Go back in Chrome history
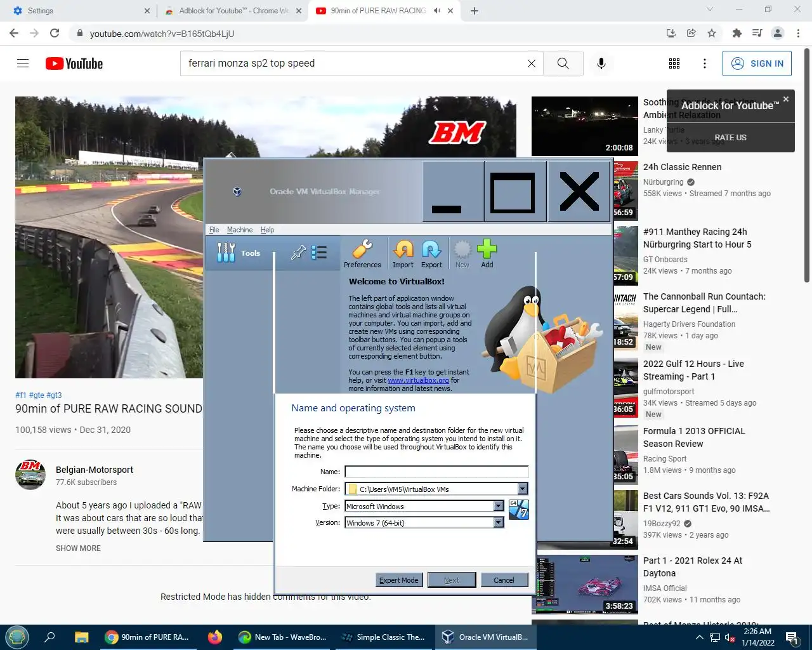Screen dimensions: 812x650 [x=14, y=33]
